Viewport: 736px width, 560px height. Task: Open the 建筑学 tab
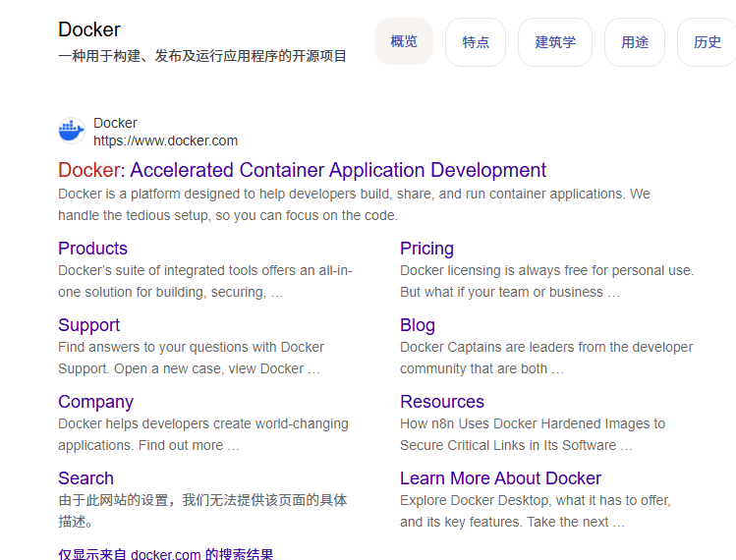(555, 42)
